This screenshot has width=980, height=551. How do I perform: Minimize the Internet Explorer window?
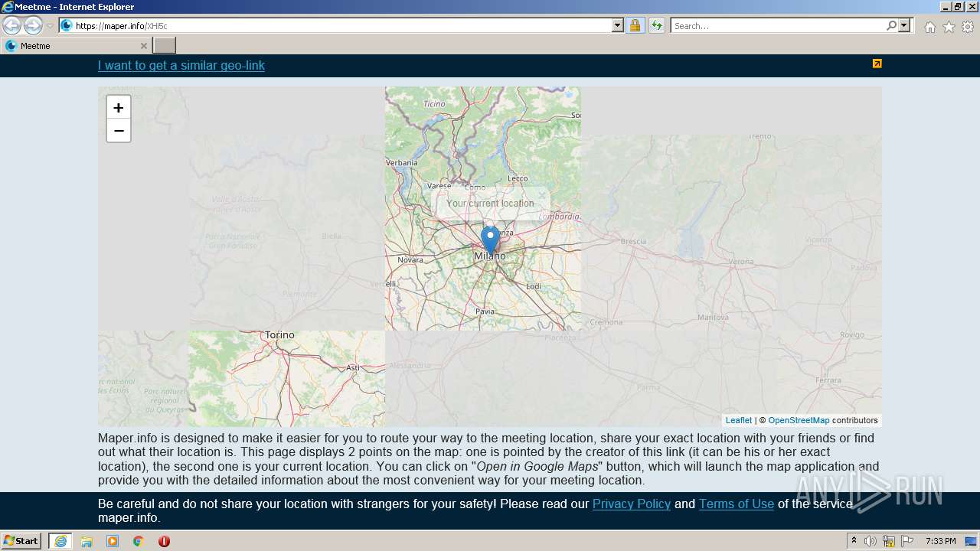[x=945, y=7]
